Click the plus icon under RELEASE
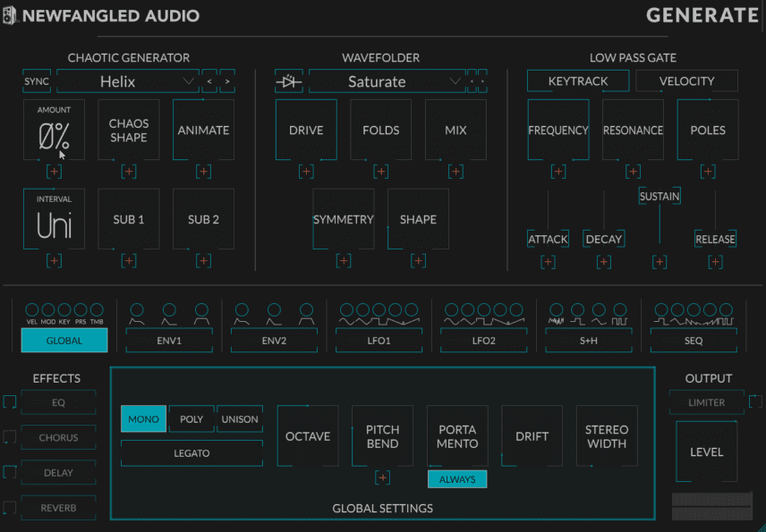The height and width of the screenshot is (532, 766). point(715,262)
